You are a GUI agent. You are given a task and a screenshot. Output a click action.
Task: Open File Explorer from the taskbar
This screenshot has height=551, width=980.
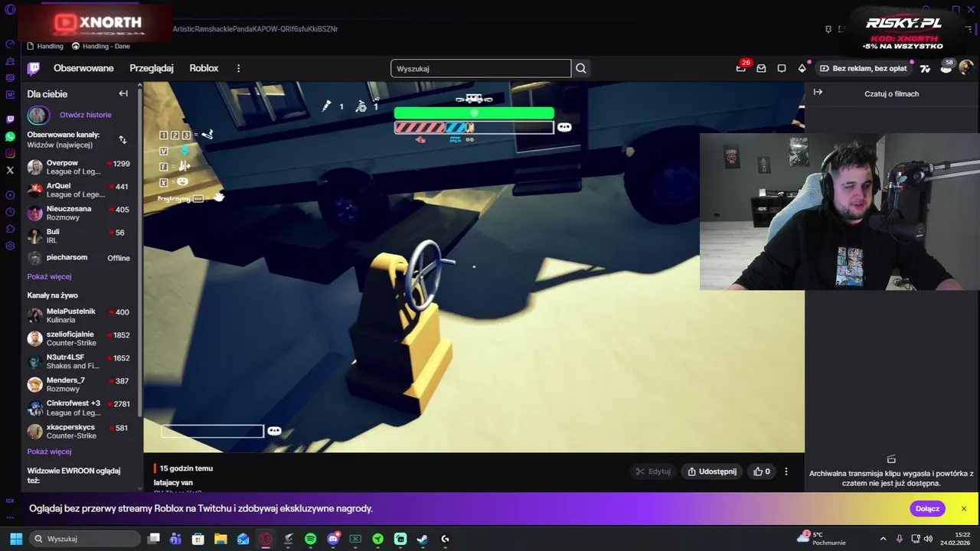pyautogui.click(x=220, y=539)
